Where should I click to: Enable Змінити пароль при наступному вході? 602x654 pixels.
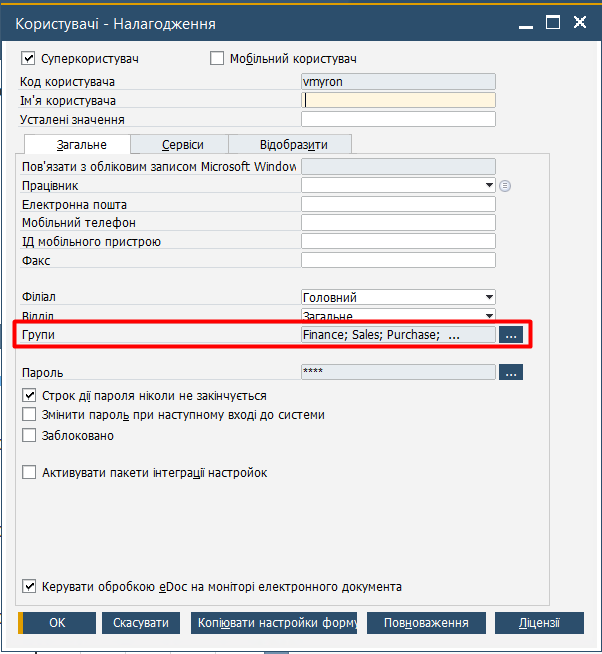pos(29,415)
